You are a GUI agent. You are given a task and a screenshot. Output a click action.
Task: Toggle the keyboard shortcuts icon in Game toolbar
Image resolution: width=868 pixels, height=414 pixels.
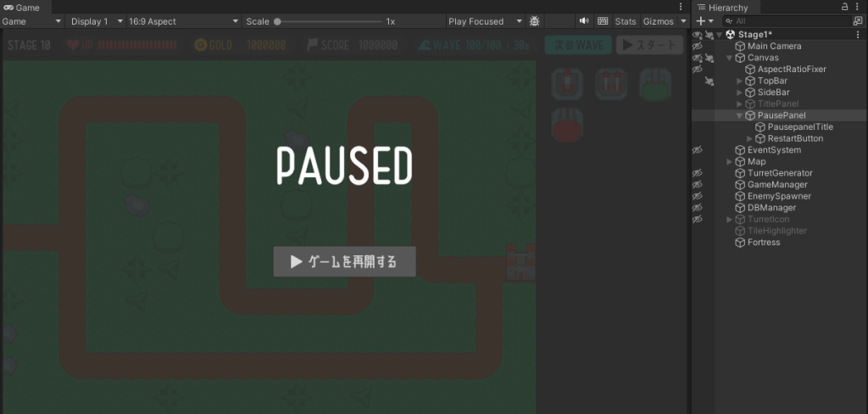click(603, 21)
